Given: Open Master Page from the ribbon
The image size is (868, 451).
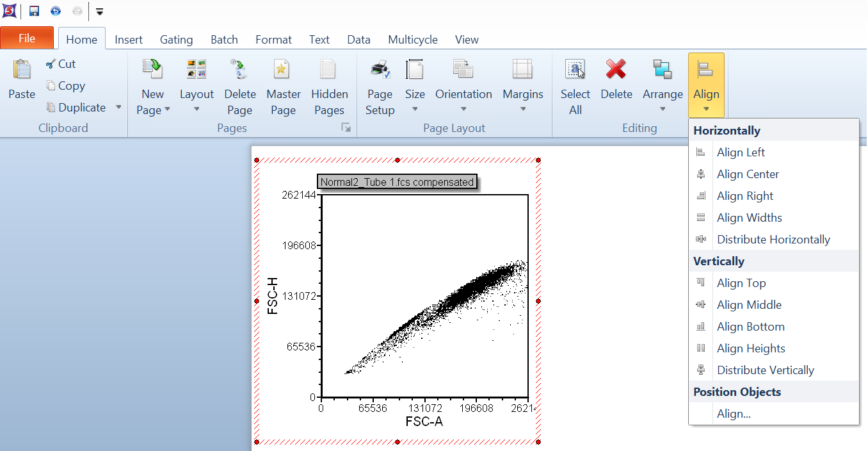Looking at the screenshot, I should (x=283, y=69).
